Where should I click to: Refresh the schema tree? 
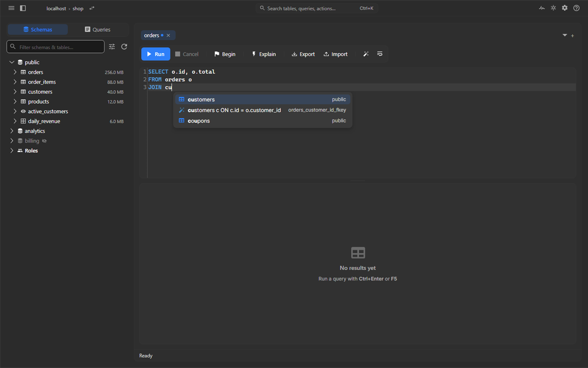(x=124, y=47)
